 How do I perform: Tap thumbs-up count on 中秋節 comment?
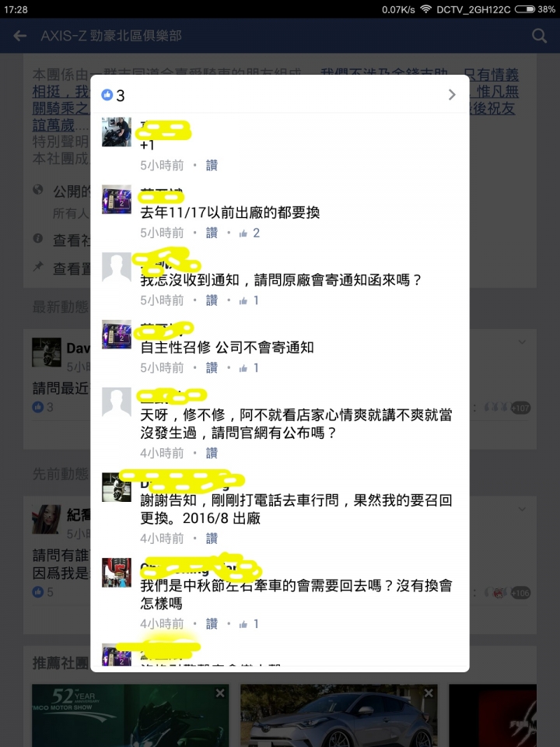pyautogui.click(x=249, y=623)
